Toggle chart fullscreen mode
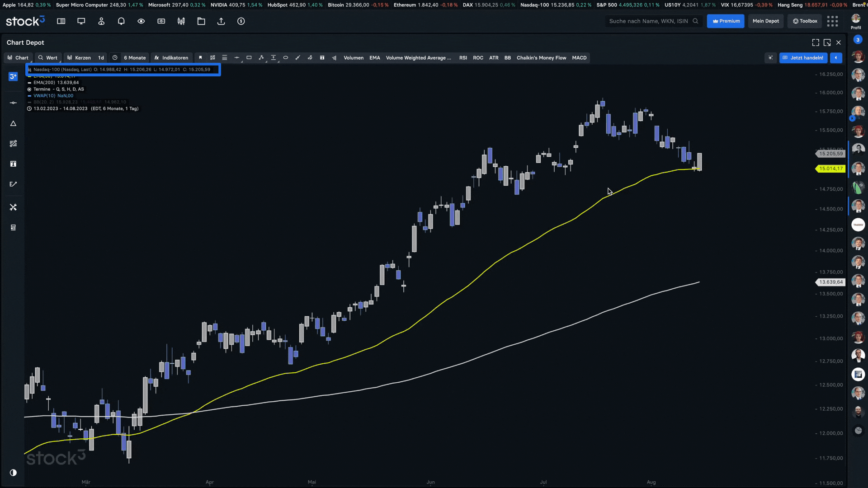Screen dimensions: 868x488 [x=816, y=42]
